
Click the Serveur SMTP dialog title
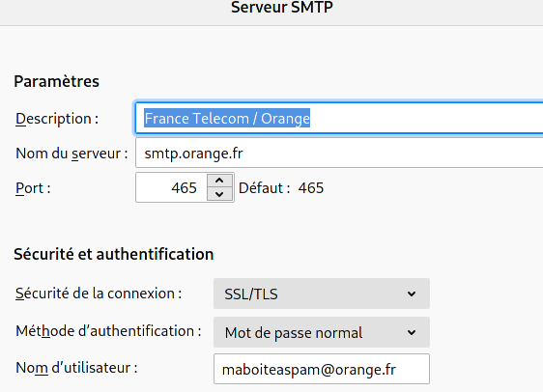[x=282, y=8]
